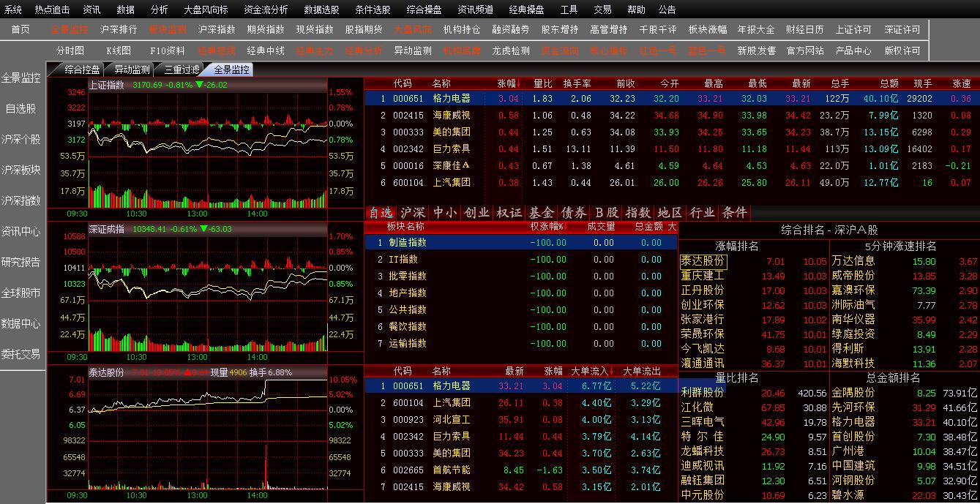980x504 pixels.
Task: Click 重庆建工 in the 涨幅排名 list
Action: click(x=703, y=276)
